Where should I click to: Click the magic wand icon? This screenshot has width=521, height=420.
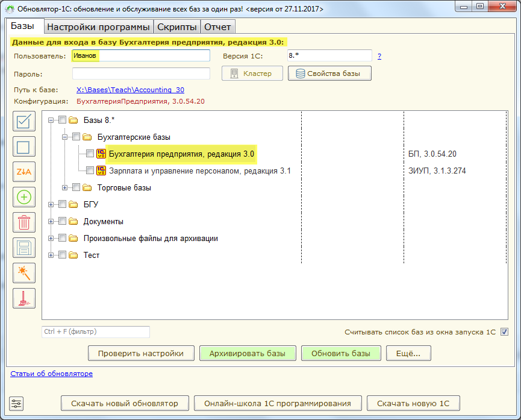click(x=24, y=273)
